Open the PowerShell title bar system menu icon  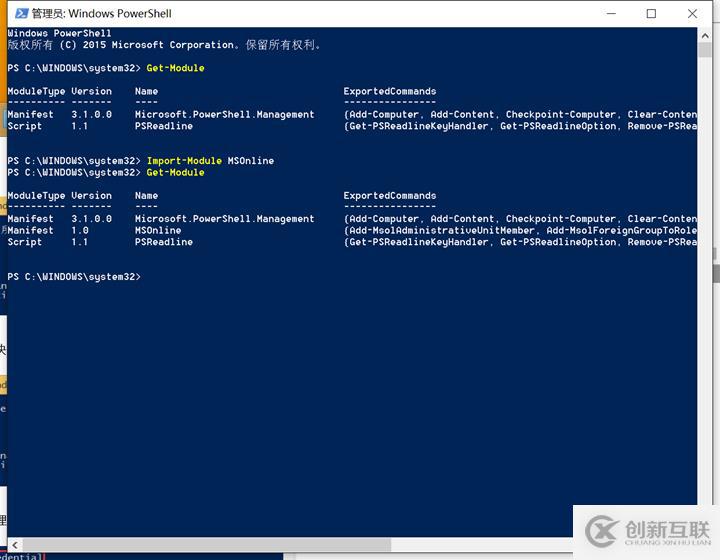pyautogui.click(x=21, y=13)
